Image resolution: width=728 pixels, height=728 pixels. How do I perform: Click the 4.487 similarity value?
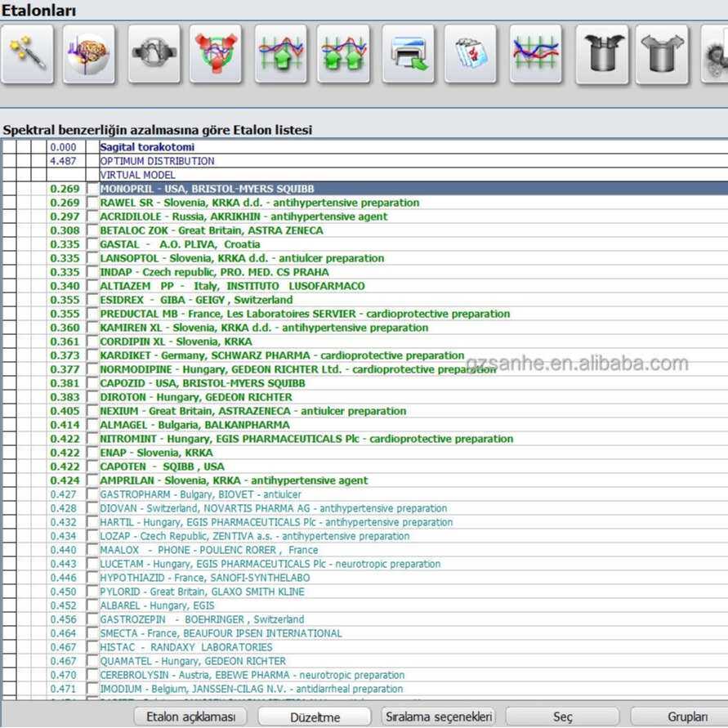(x=63, y=161)
